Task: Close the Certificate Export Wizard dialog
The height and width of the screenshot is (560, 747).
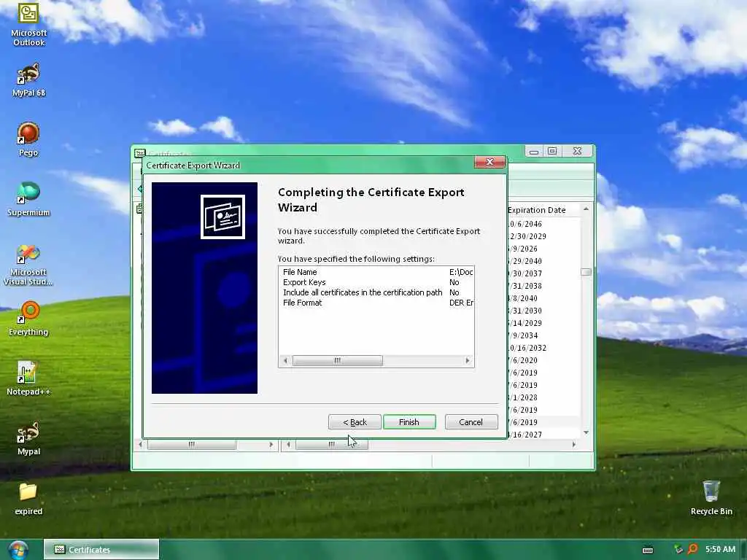Action: 489,162
